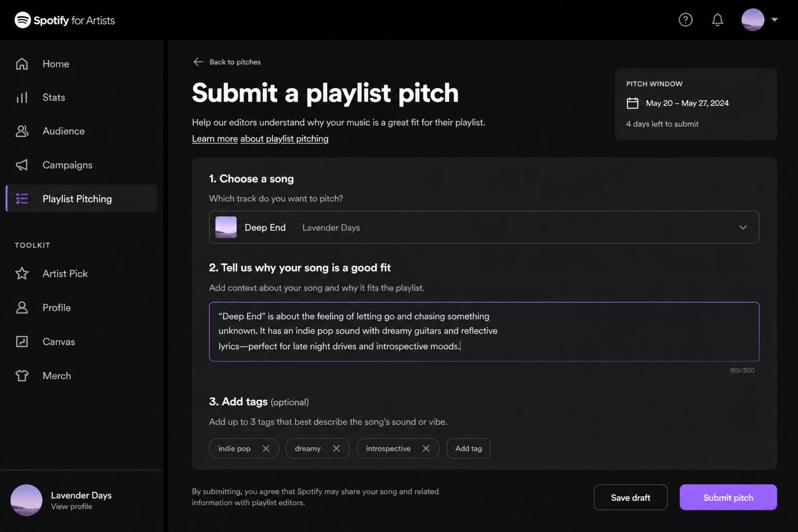Screen dimensions: 798x532
Task: Open Profile label in toolkit
Action: [x=57, y=308]
